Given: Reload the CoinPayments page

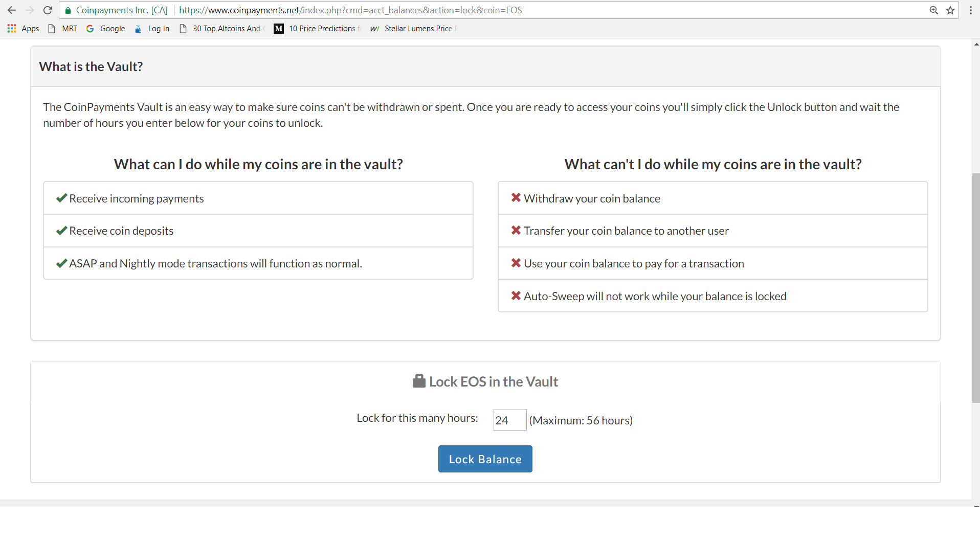Looking at the screenshot, I should pos(48,10).
